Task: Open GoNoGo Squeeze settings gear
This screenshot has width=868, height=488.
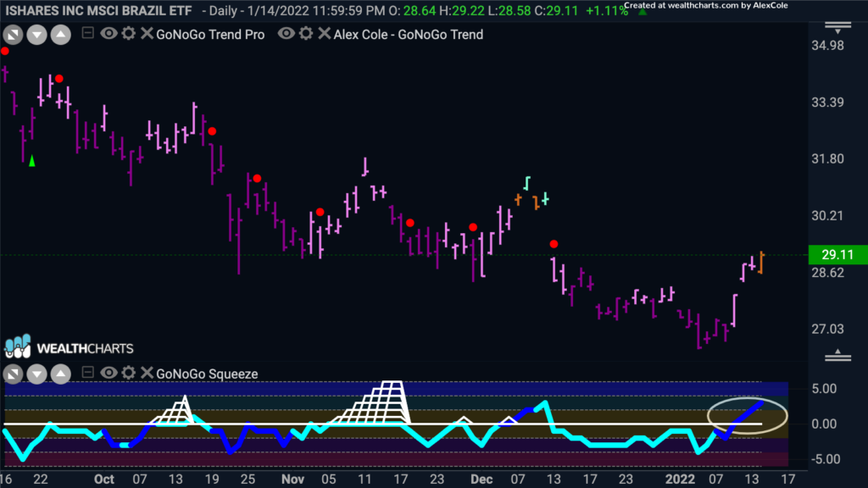Action: 129,373
